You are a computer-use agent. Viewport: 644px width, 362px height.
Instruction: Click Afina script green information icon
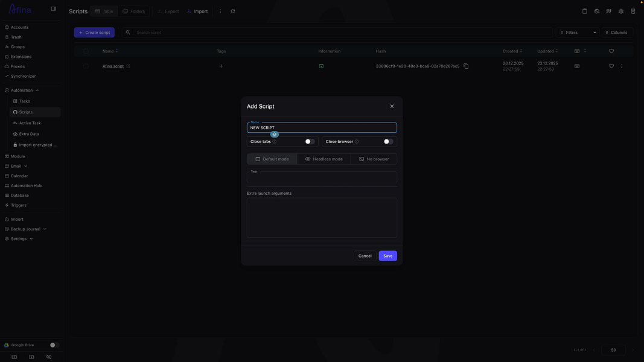[321, 66]
